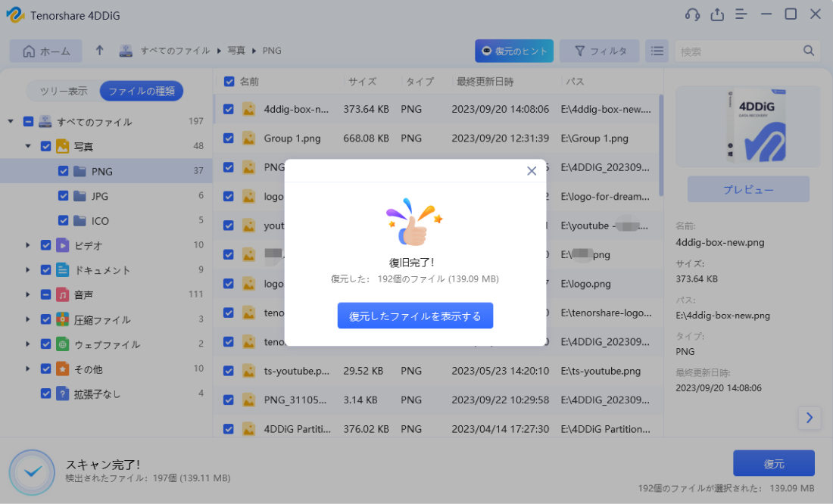This screenshot has width=833, height=504.
Task: Click the scan complete checkmark circle
Action: (32, 472)
